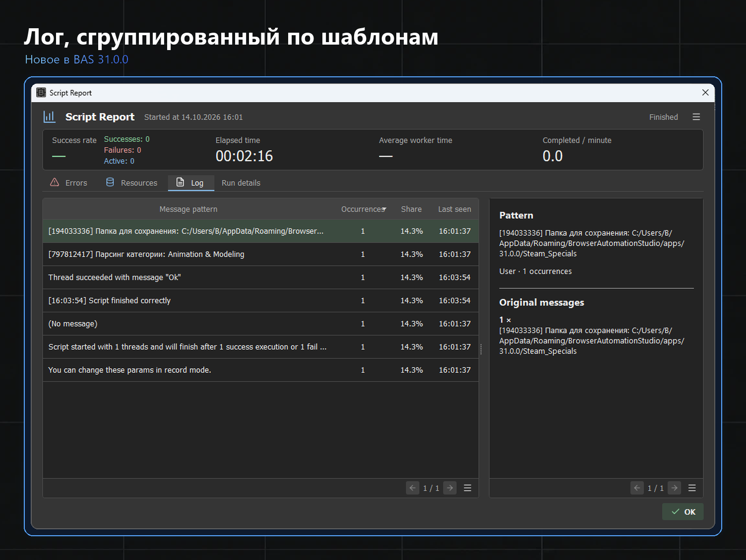This screenshot has width=746, height=560.
Task: Sort by Last seen column header
Action: [x=454, y=209]
